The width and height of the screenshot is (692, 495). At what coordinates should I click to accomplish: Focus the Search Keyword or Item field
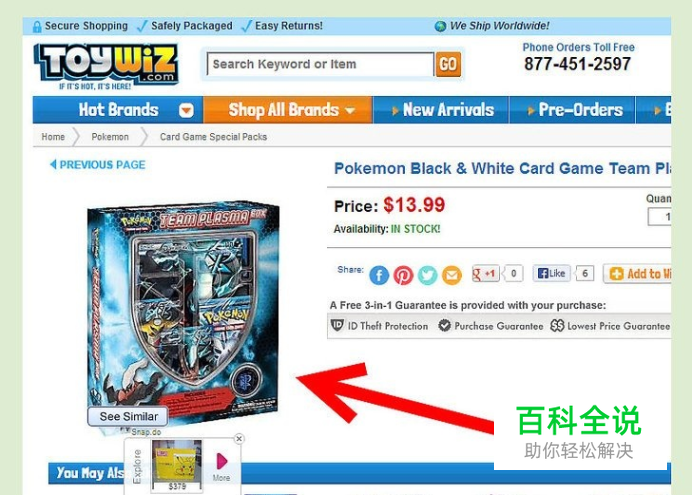(321, 64)
